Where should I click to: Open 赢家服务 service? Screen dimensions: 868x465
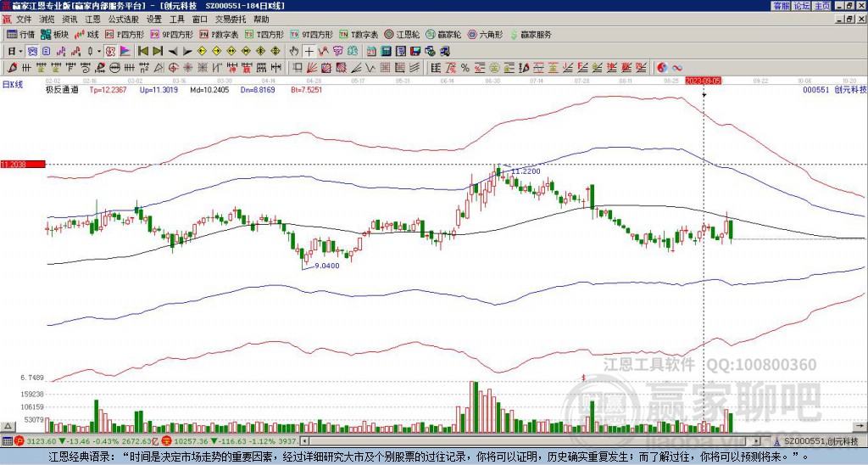click(x=531, y=34)
